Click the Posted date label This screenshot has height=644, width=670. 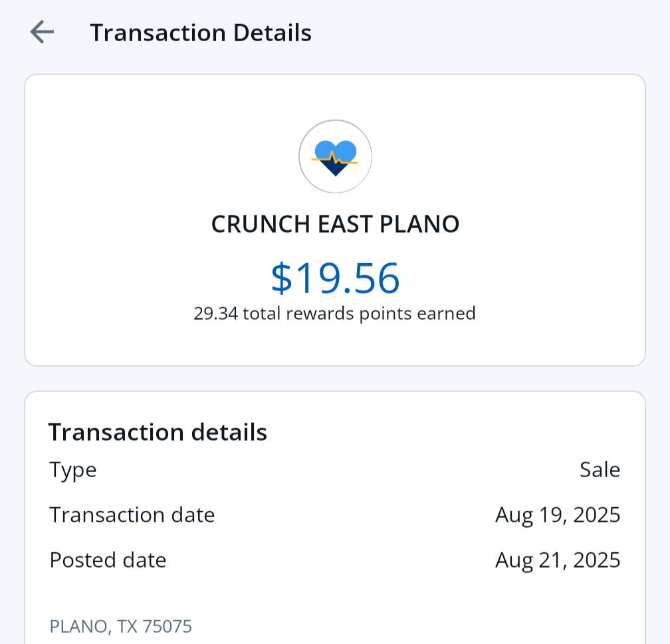coord(108,560)
